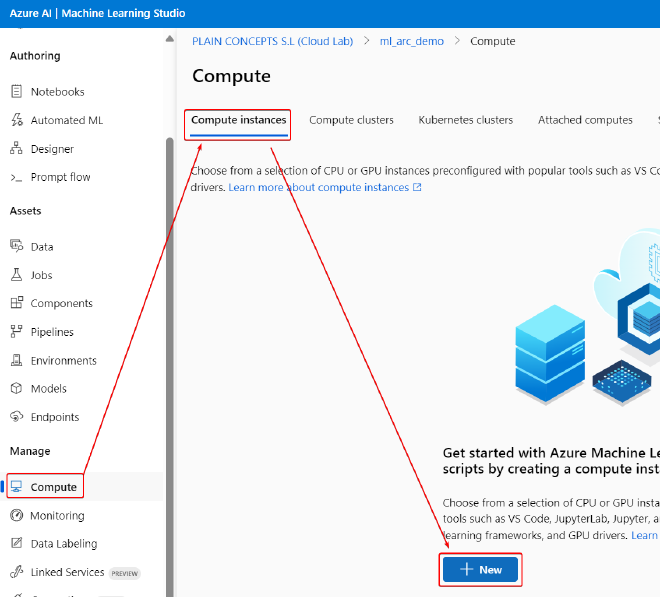Open Notebooks in the sidebar
The height and width of the screenshot is (597, 660).
tap(58, 92)
